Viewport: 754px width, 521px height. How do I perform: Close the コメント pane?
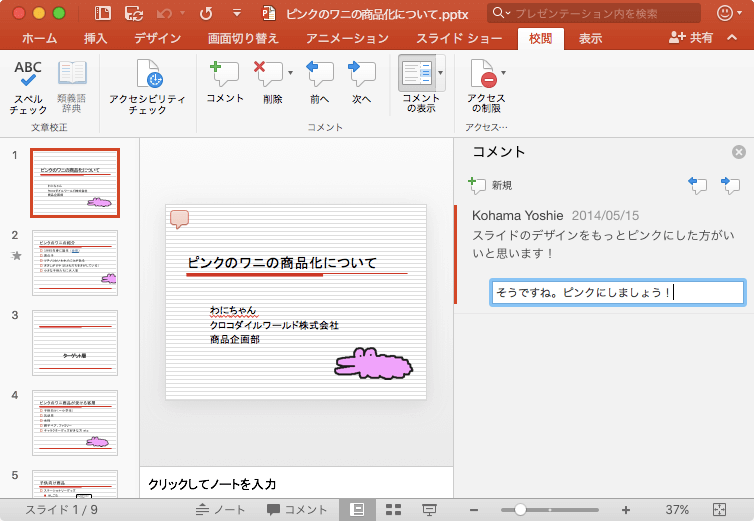pos(739,152)
